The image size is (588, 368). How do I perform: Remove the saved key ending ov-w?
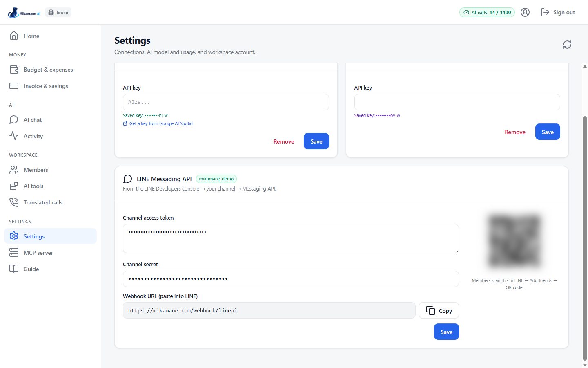pyautogui.click(x=515, y=132)
